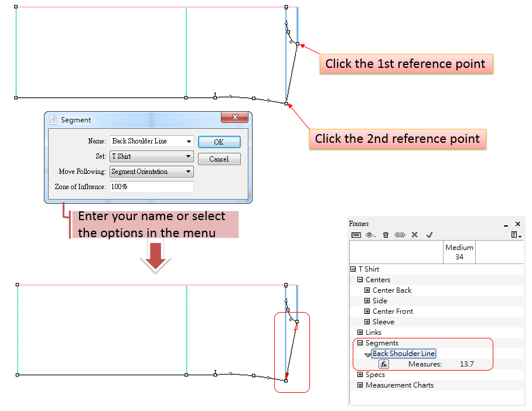Viewport: 532px width, 411px height.
Task: Click the chain link icon in Frames toolbar
Action: click(400, 235)
